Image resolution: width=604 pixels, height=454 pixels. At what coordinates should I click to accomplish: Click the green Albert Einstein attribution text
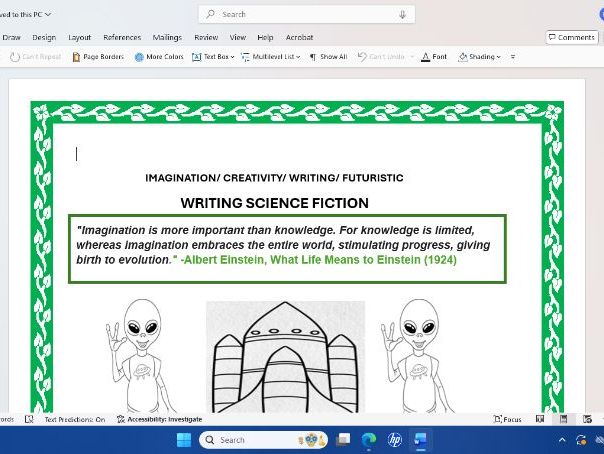click(x=319, y=260)
